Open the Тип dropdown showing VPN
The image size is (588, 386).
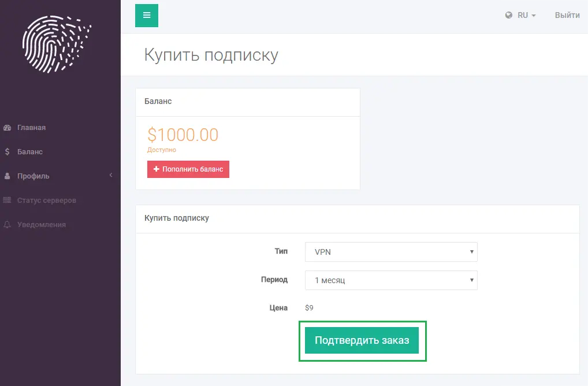point(391,252)
